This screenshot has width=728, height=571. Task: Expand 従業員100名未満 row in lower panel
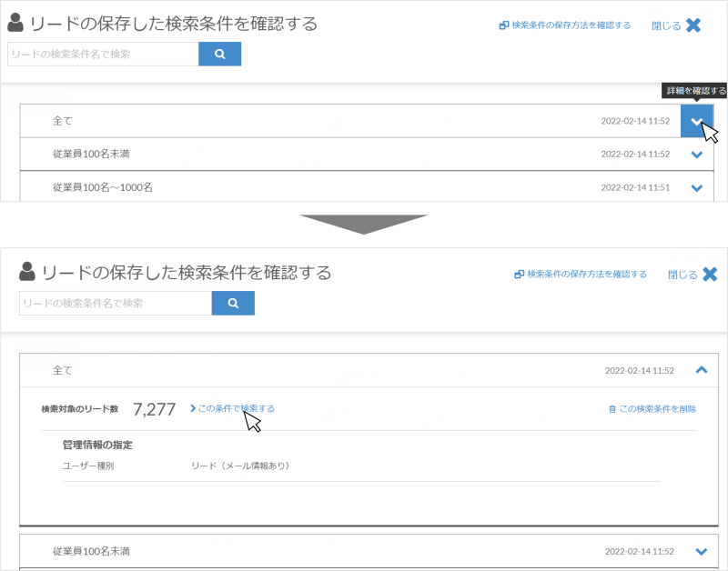coord(702,551)
